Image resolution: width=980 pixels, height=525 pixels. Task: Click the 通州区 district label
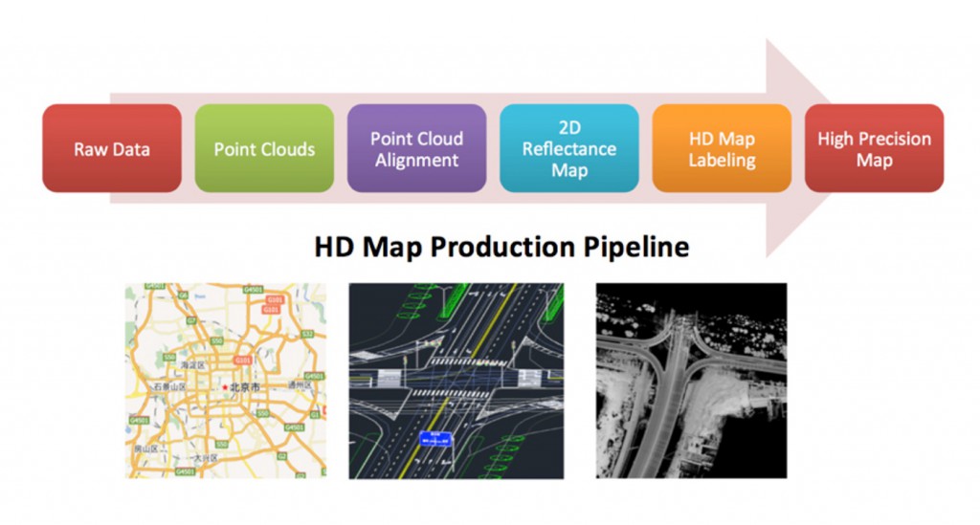[301, 384]
